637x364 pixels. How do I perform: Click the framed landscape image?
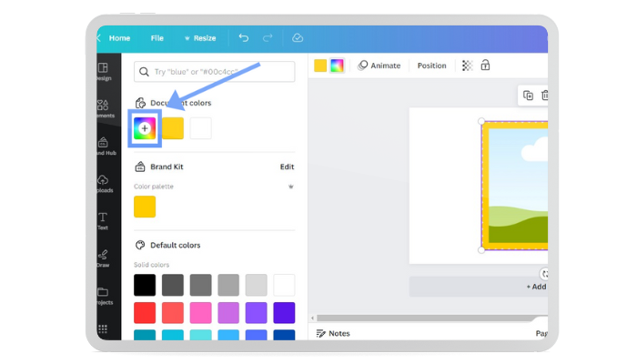point(515,186)
